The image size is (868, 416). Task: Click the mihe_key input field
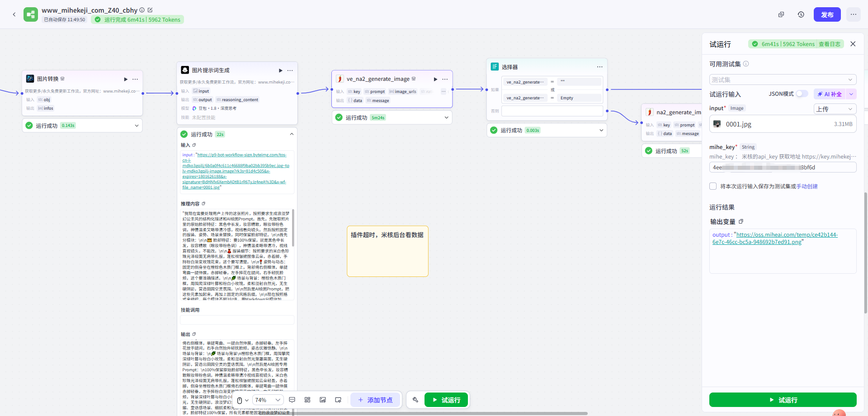[783, 168]
